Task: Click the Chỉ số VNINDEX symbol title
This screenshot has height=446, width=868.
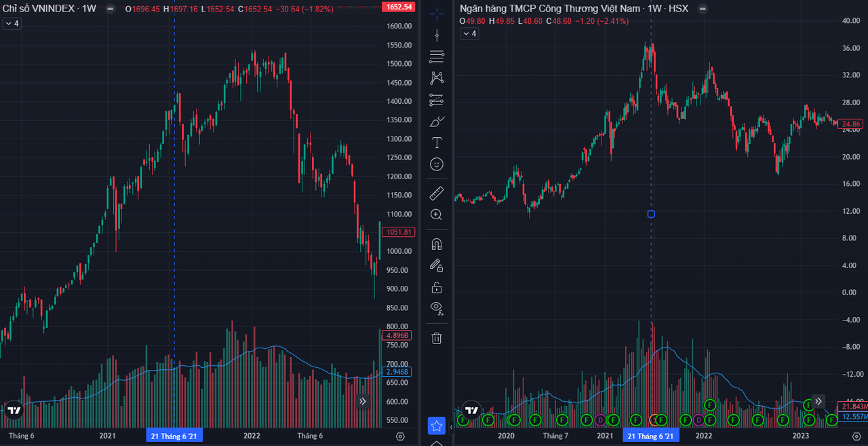Action: [x=39, y=10]
